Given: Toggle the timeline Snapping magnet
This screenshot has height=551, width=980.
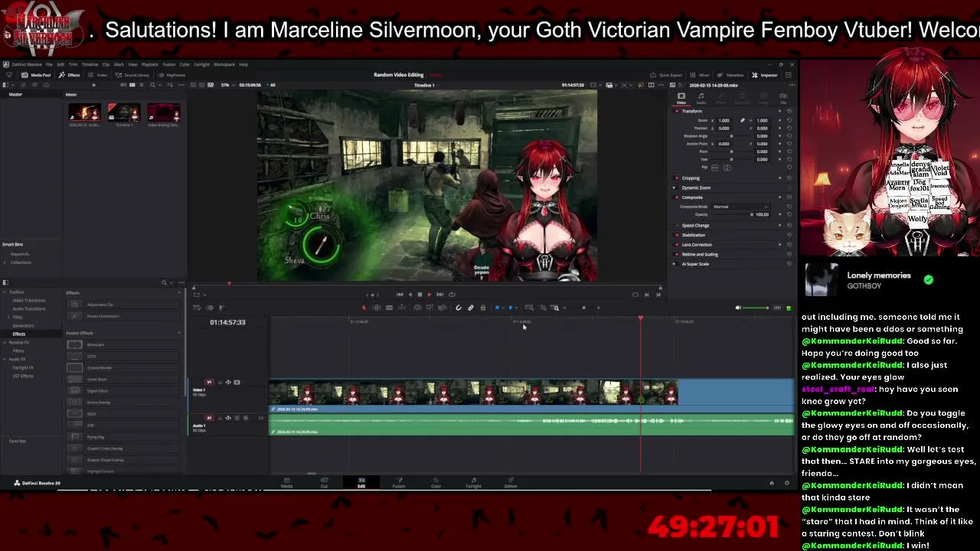Looking at the screenshot, I should click(459, 308).
